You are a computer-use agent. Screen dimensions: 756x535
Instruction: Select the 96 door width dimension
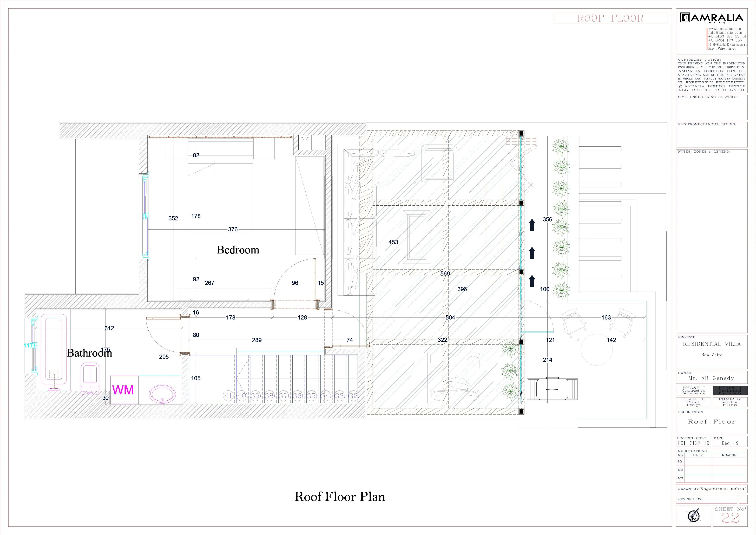click(x=295, y=283)
